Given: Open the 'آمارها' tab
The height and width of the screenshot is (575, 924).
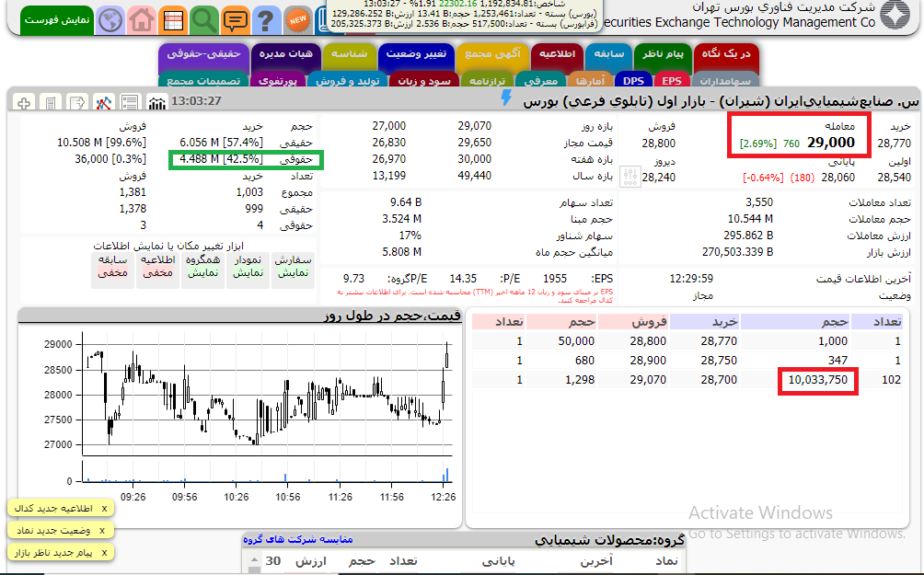Looking at the screenshot, I should pos(590,81).
